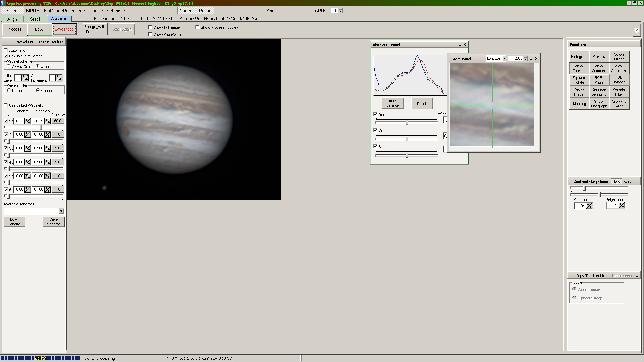Open the Flat/Dark/Reference menu
Image resolution: width=644 pixels, height=362 pixels.
click(x=64, y=11)
